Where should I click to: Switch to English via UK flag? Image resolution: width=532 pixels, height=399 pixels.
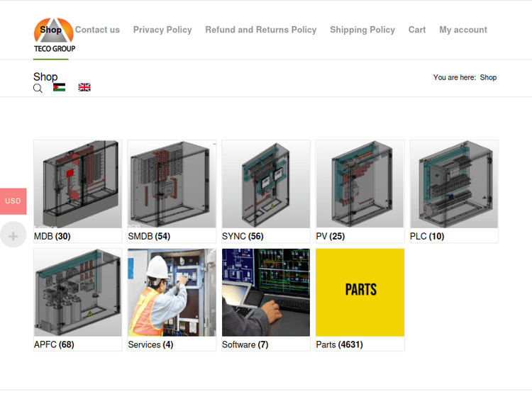pyautogui.click(x=84, y=87)
